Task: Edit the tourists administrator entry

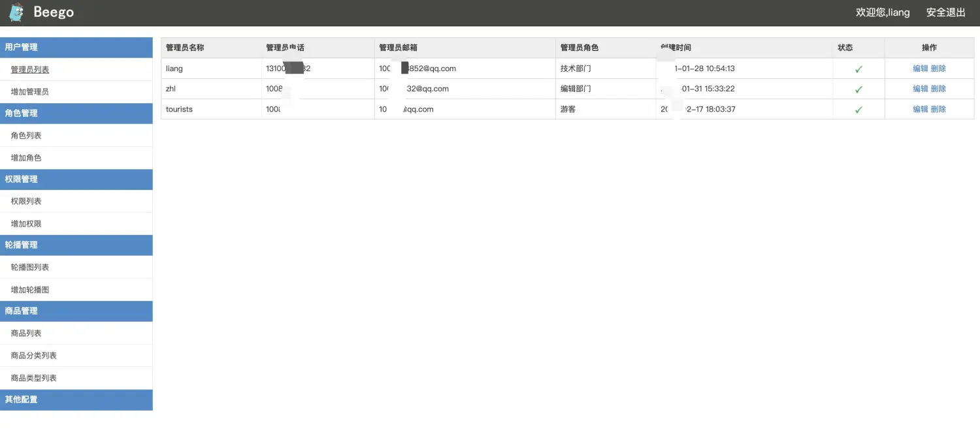Action: point(920,109)
